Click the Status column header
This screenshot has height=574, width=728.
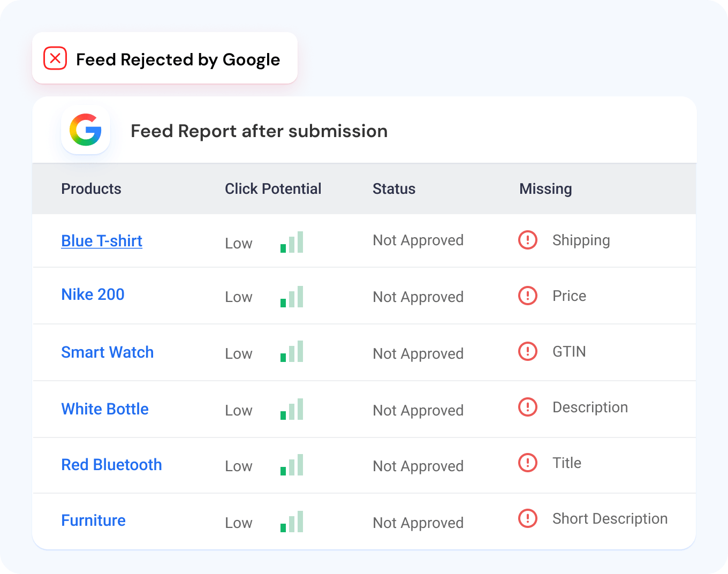[x=394, y=189]
